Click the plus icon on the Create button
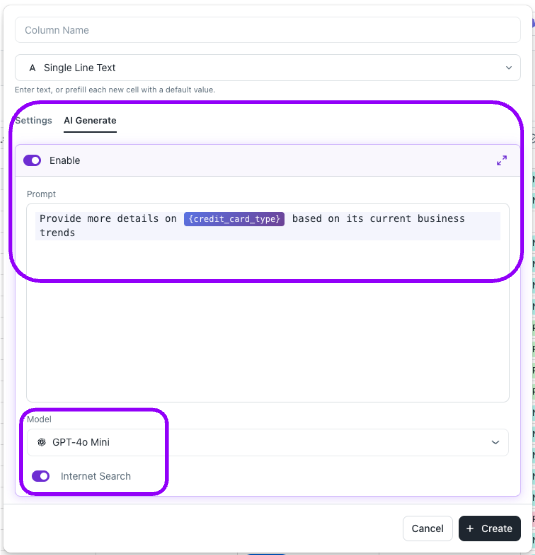The width and height of the screenshot is (535, 555). pyautogui.click(x=470, y=528)
